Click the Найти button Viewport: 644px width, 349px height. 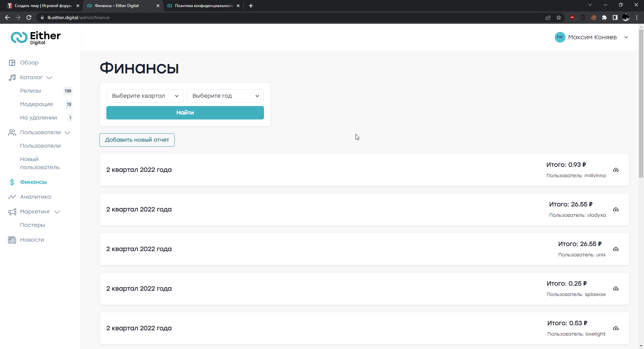(x=185, y=113)
